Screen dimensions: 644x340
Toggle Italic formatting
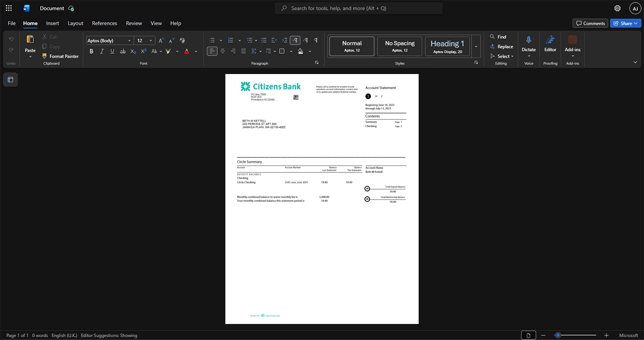click(102, 51)
